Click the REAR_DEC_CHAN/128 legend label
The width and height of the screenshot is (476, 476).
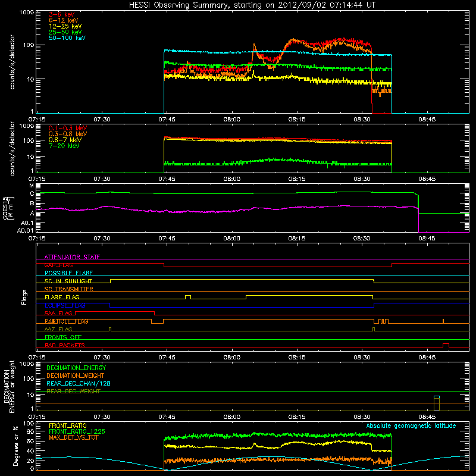pyautogui.click(x=79, y=383)
